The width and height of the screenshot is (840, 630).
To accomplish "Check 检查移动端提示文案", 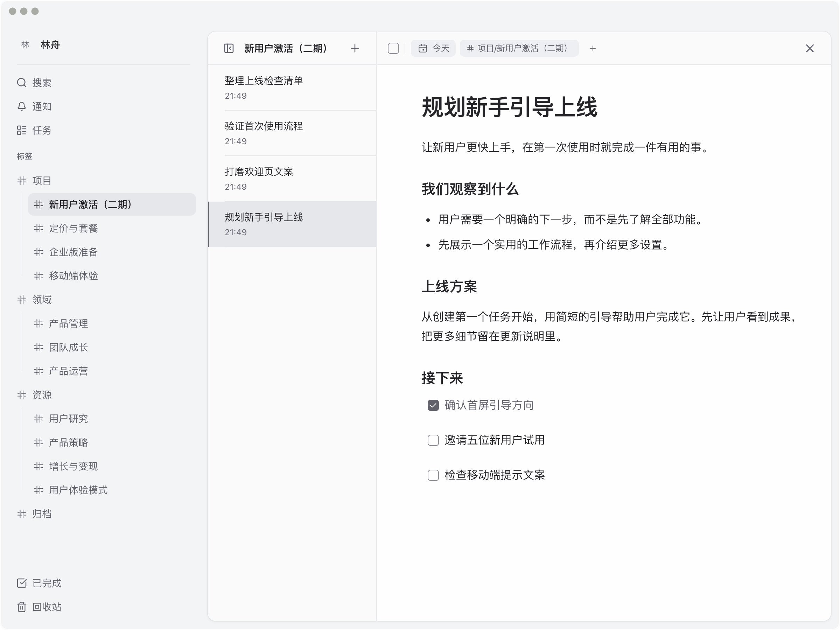I will tap(433, 475).
